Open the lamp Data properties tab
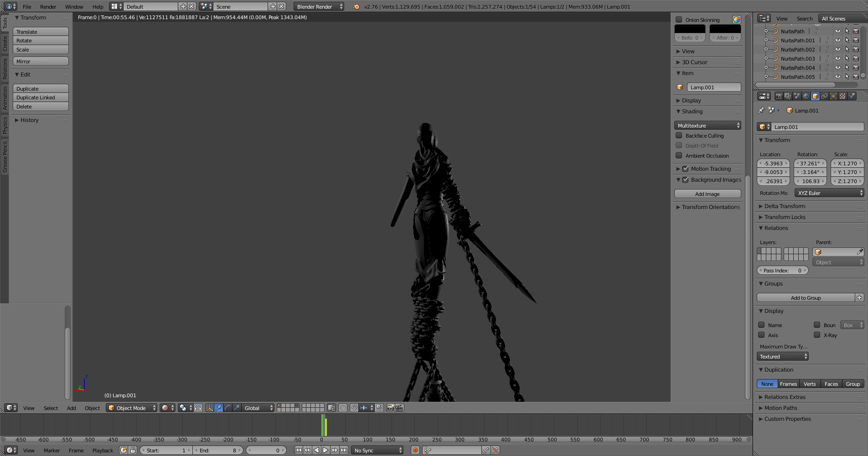This screenshot has width=868, height=456. point(833,96)
